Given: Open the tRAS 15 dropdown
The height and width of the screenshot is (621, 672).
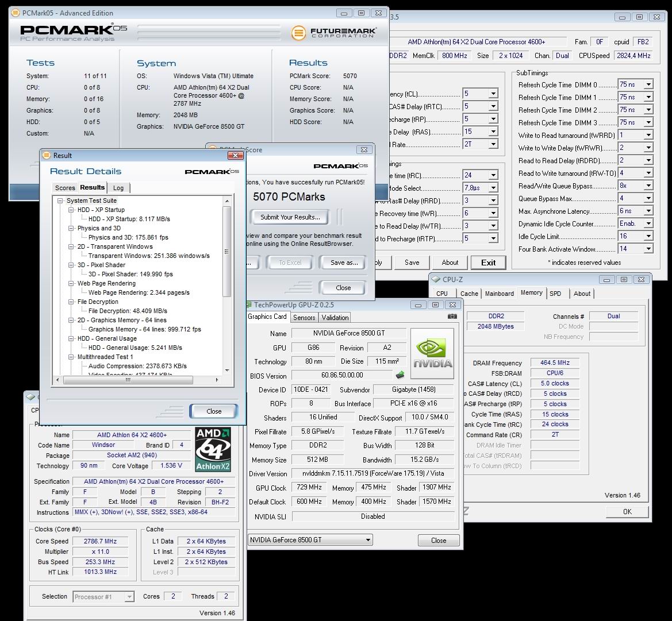Looking at the screenshot, I should click(x=493, y=132).
